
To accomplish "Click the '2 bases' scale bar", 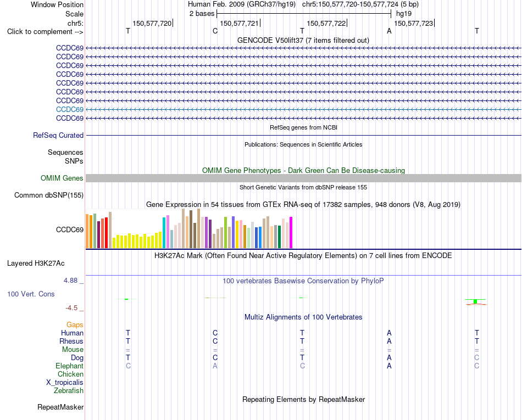I will point(304,14).
